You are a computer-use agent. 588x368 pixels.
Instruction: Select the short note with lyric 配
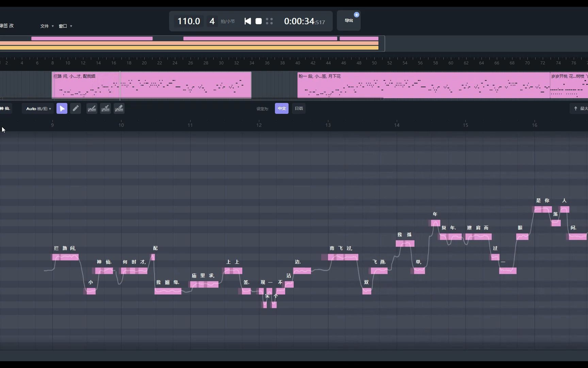pyautogui.click(x=153, y=257)
